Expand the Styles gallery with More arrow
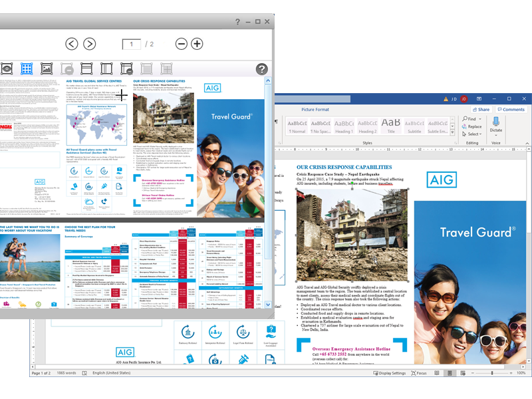The height and width of the screenshot is (399, 532). 452,132
